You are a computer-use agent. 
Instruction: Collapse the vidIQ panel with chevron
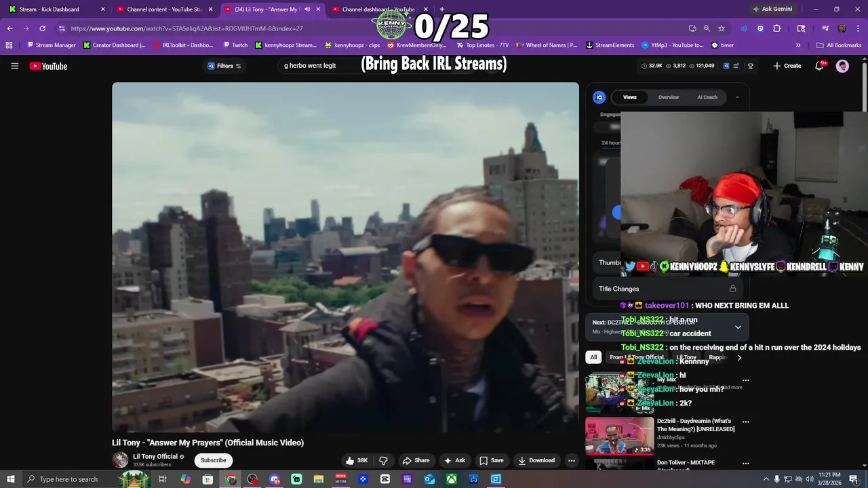737,98
